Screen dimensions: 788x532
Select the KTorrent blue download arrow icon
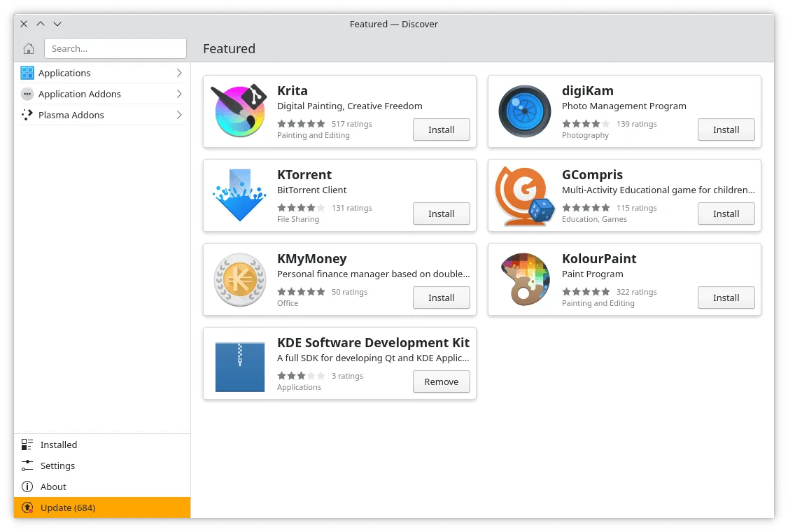[x=239, y=195]
